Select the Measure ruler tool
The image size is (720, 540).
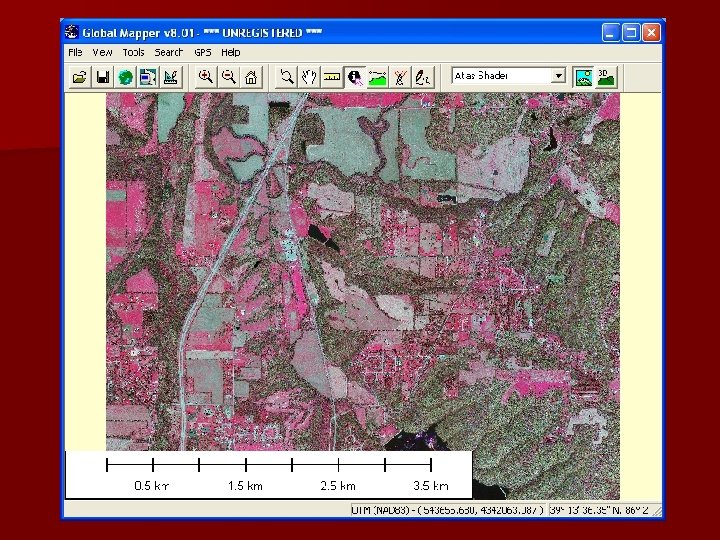click(332, 76)
